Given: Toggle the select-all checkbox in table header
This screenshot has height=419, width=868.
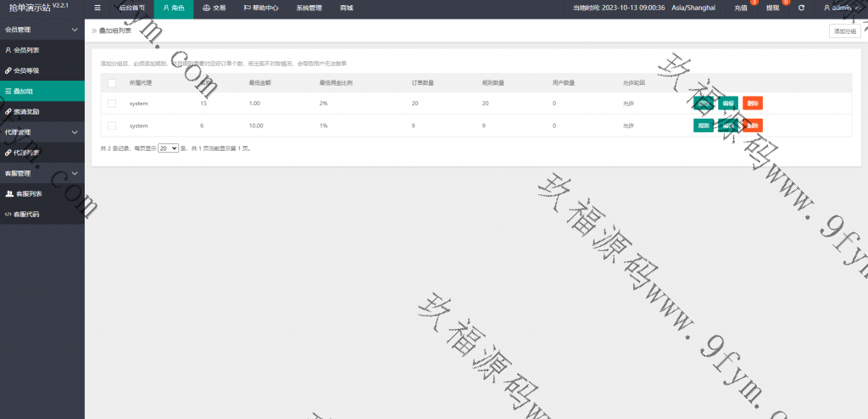Looking at the screenshot, I should (x=112, y=83).
